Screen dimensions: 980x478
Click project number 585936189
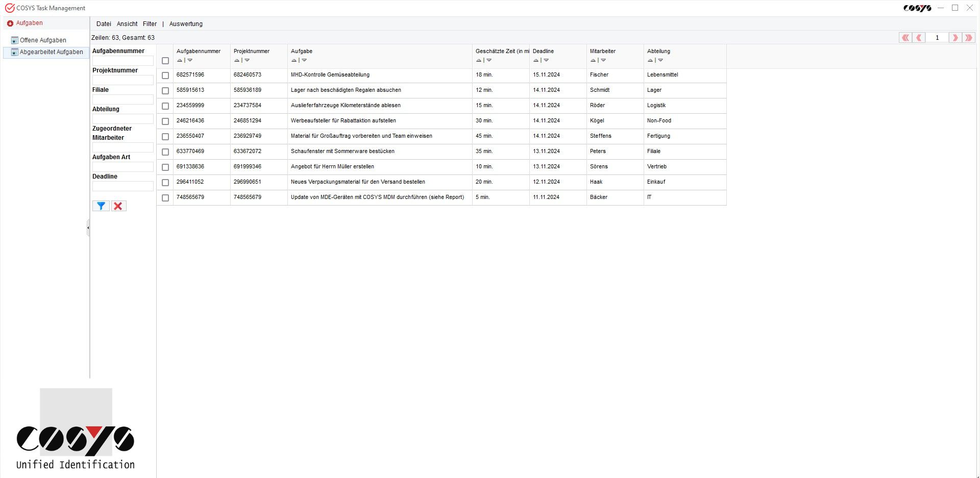click(x=248, y=90)
